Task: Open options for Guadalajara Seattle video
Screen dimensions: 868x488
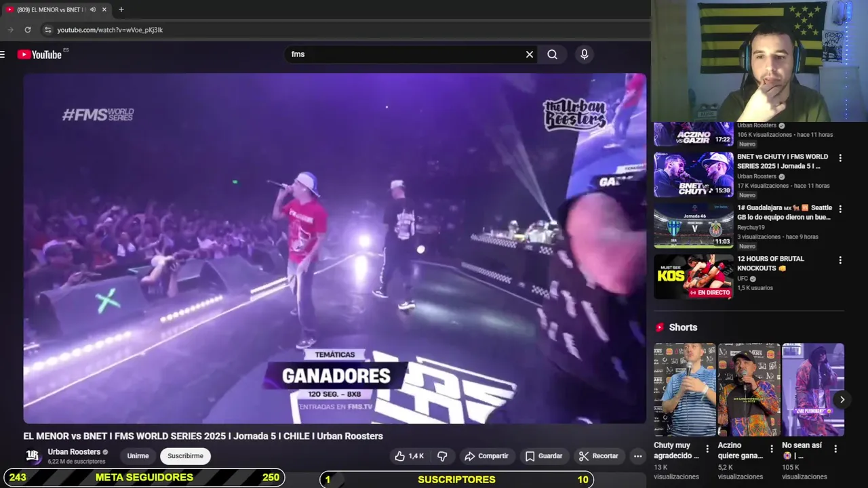Action: [840, 209]
